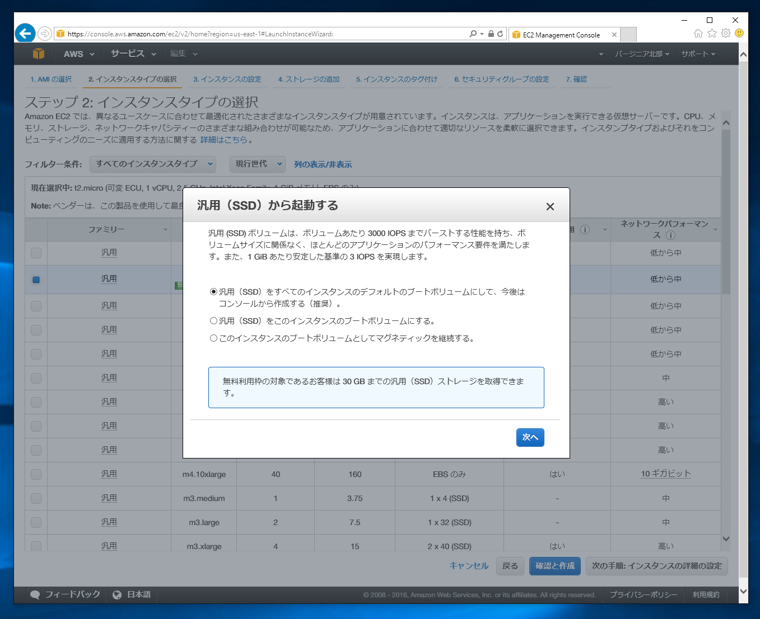The height and width of the screenshot is (619, 760).
Task: Open the account name dropdown arrow
Action: pos(601,54)
